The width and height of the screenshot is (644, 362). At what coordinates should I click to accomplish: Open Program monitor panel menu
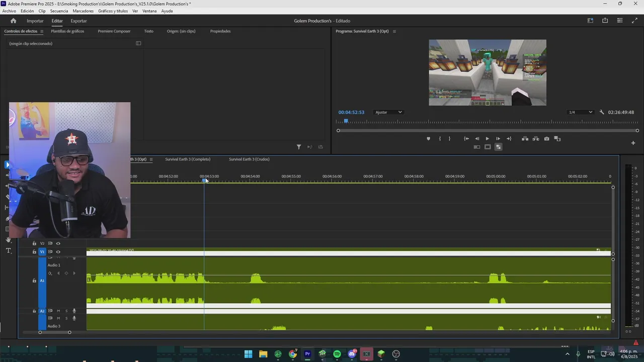(x=394, y=31)
